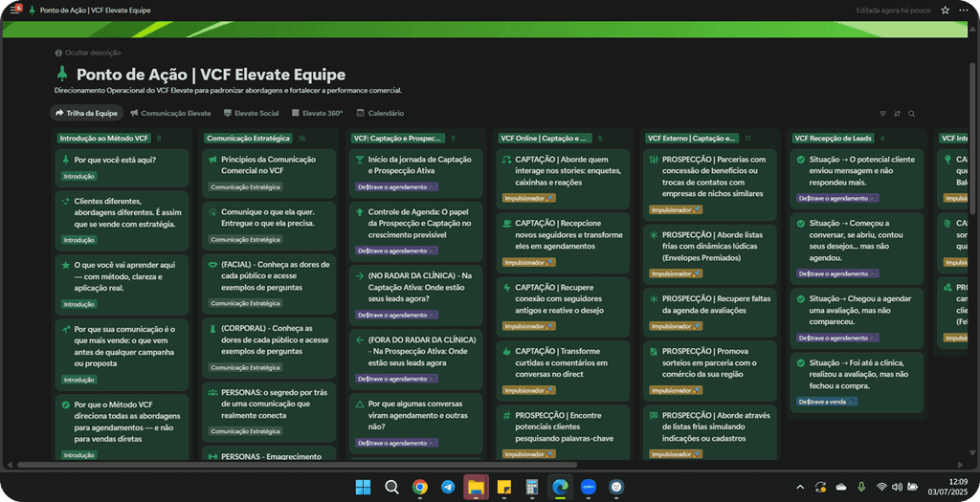Show hidden tray icons chevron
The height and width of the screenshot is (502, 980).
pos(800,487)
